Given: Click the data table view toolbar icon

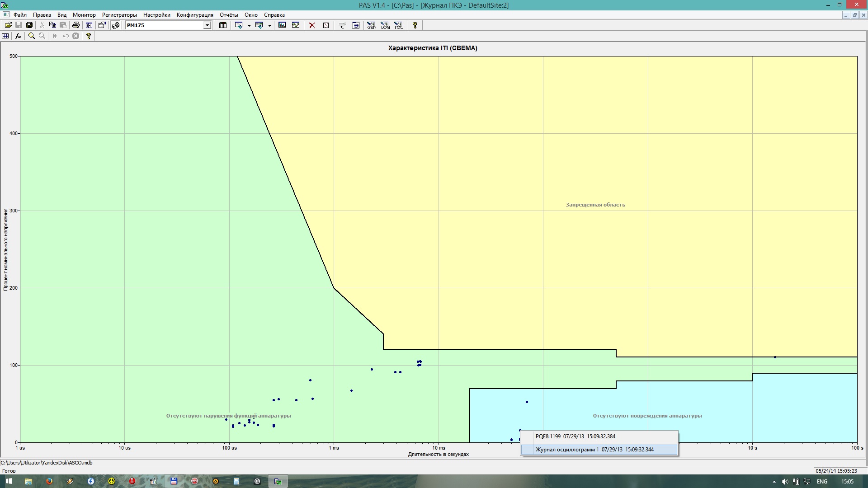Looking at the screenshot, I should [x=223, y=25].
